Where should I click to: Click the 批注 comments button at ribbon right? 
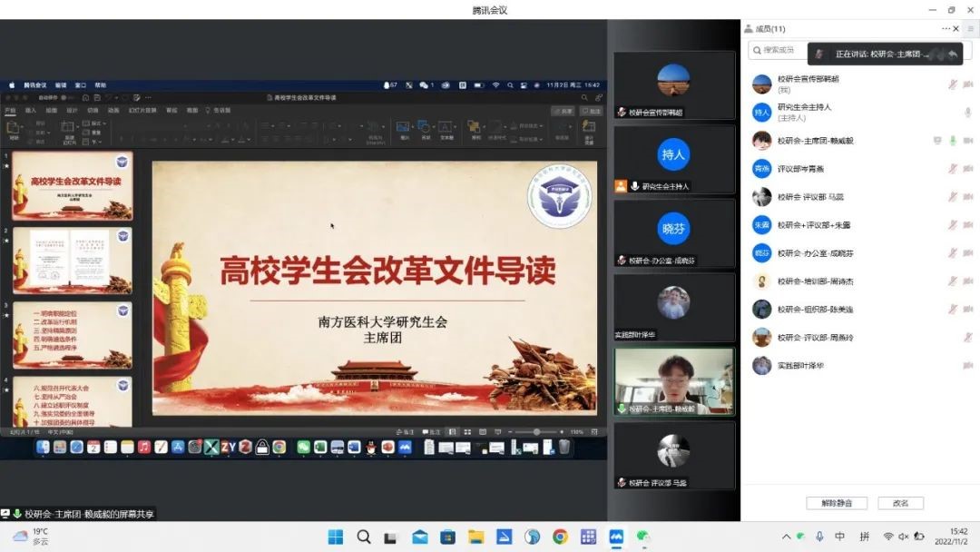[x=592, y=111]
